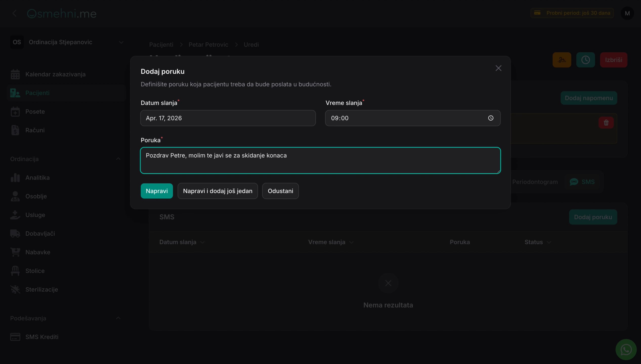
Task: Click the red trash delete icon
Action: 606,123
